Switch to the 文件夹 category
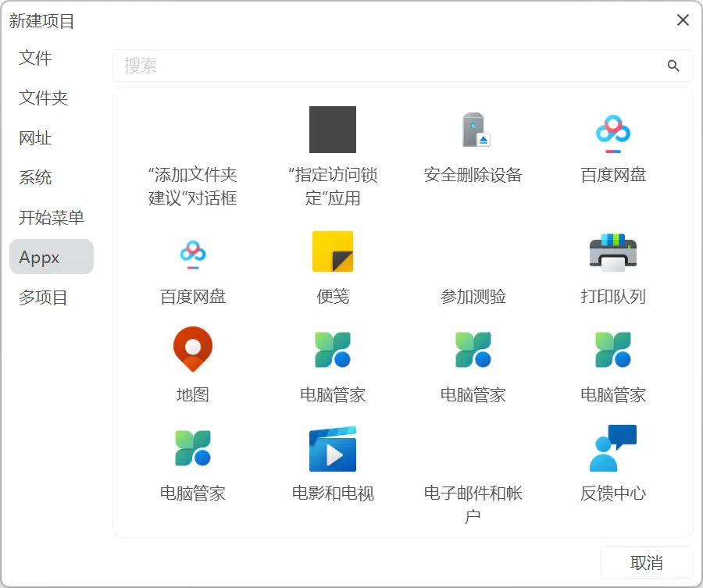Screen dimensions: 703x588 click(x=44, y=98)
